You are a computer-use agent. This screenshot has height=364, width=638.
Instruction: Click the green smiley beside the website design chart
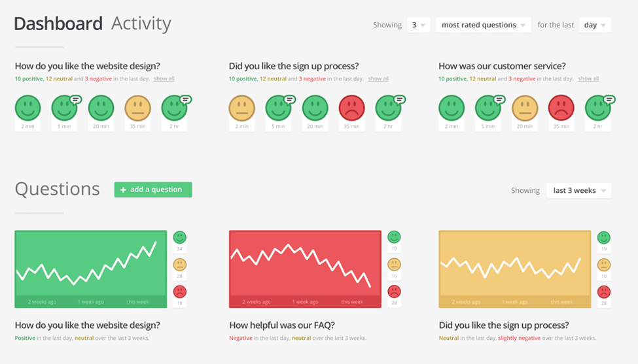pyautogui.click(x=179, y=237)
